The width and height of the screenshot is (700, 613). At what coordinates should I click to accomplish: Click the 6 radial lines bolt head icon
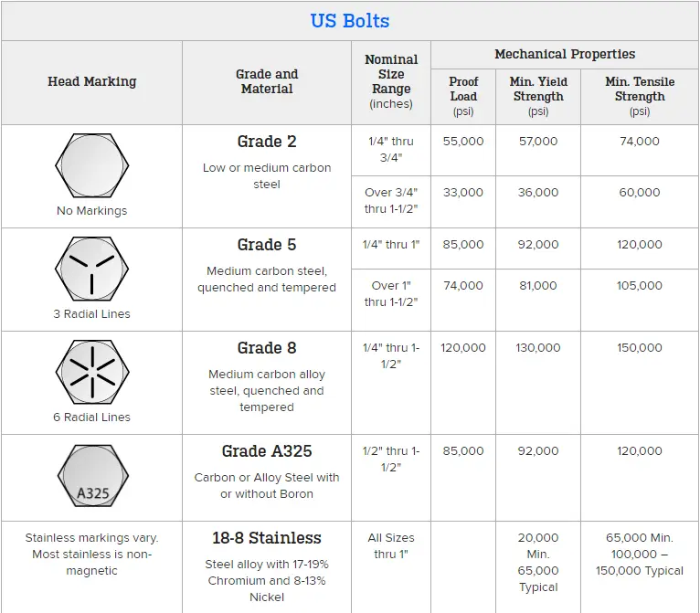pos(92,372)
